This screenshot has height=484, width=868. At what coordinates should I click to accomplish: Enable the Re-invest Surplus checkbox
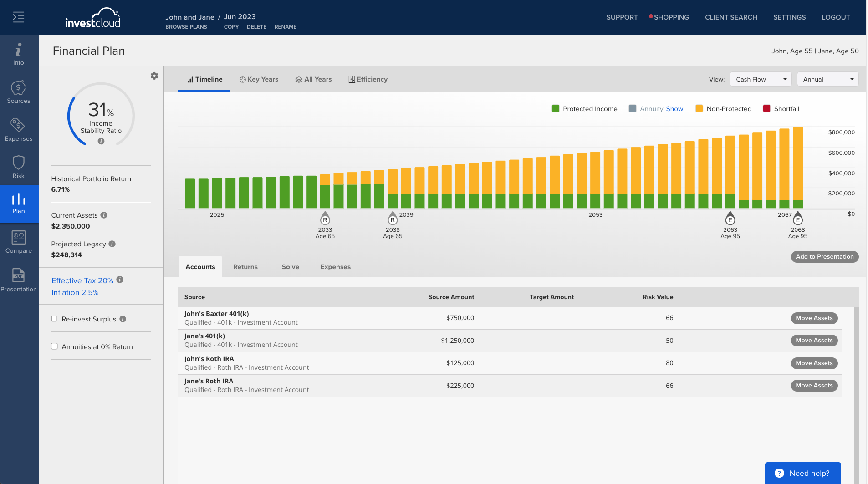(x=54, y=319)
